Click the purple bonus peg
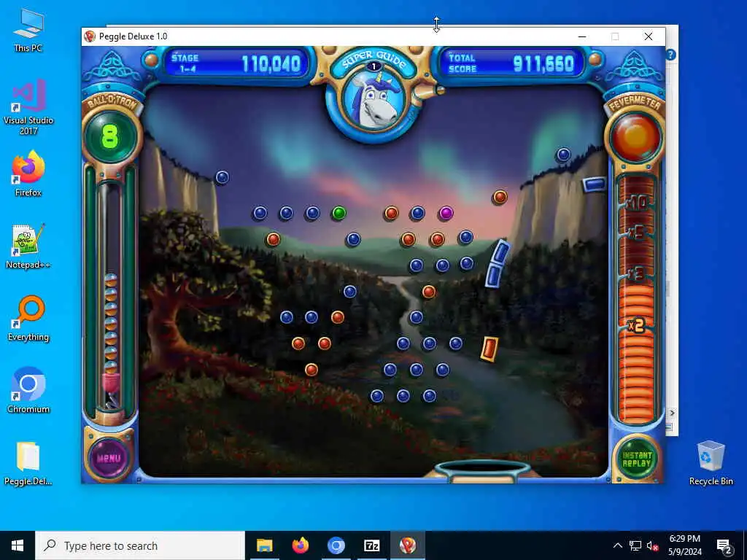Screen dimensions: 747x560 pyautogui.click(x=446, y=213)
